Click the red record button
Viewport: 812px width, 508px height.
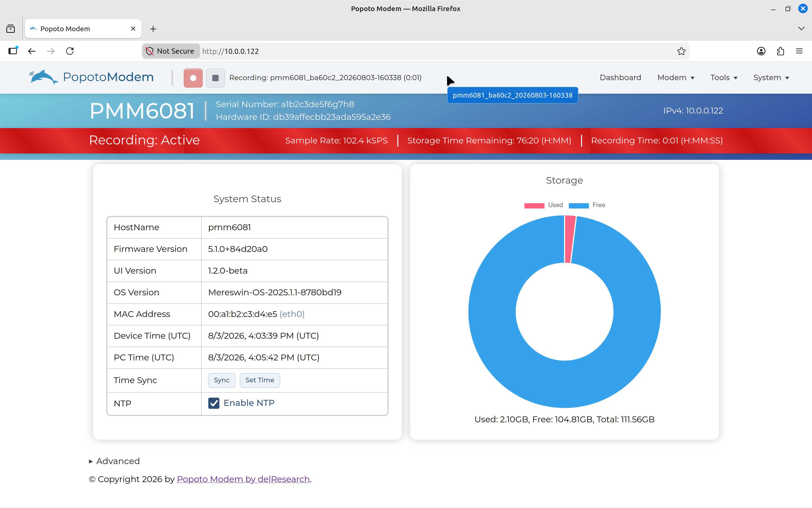(193, 78)
